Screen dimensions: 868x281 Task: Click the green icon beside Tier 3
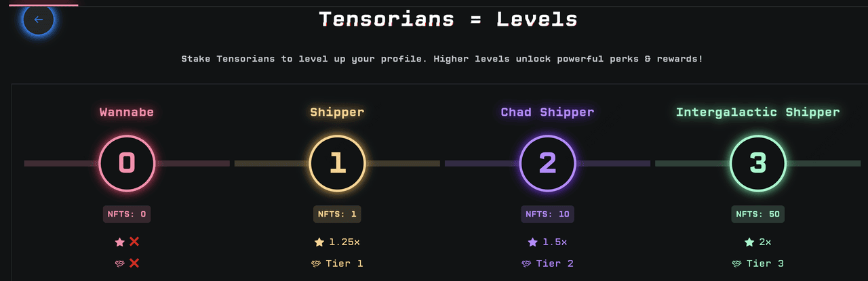tap(736, 263)
